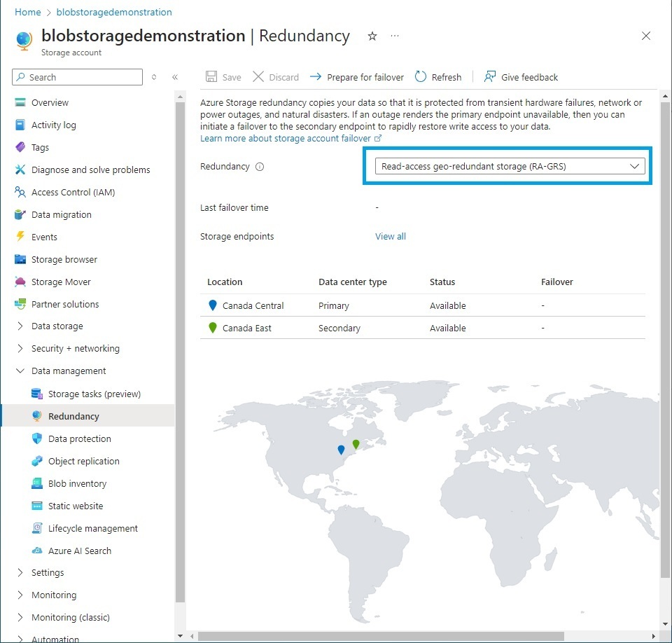Image resolution: width=672 pixels, height=643 pixels.
Task: Open Learn more about storage account failover
Action: click(x=290, y=138)
